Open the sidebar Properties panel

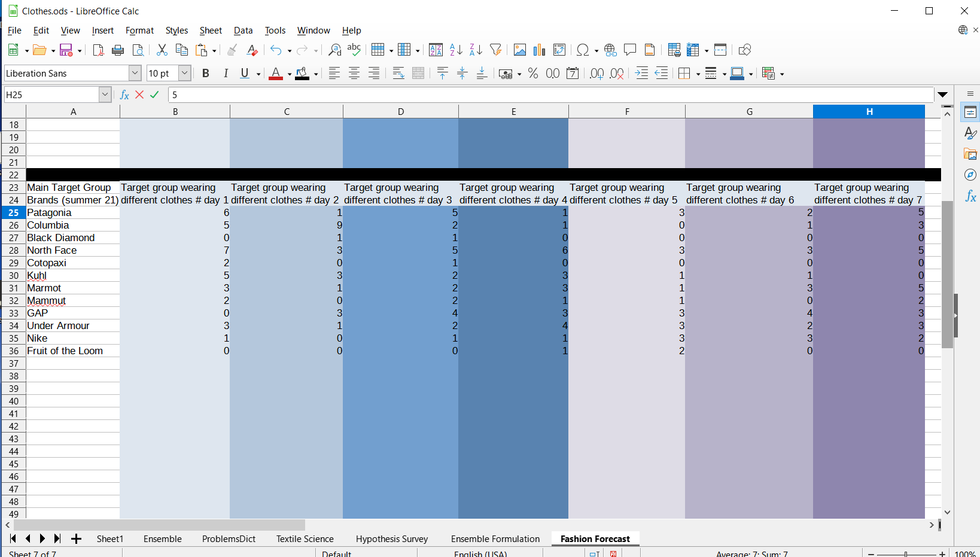tap(970, 112)
